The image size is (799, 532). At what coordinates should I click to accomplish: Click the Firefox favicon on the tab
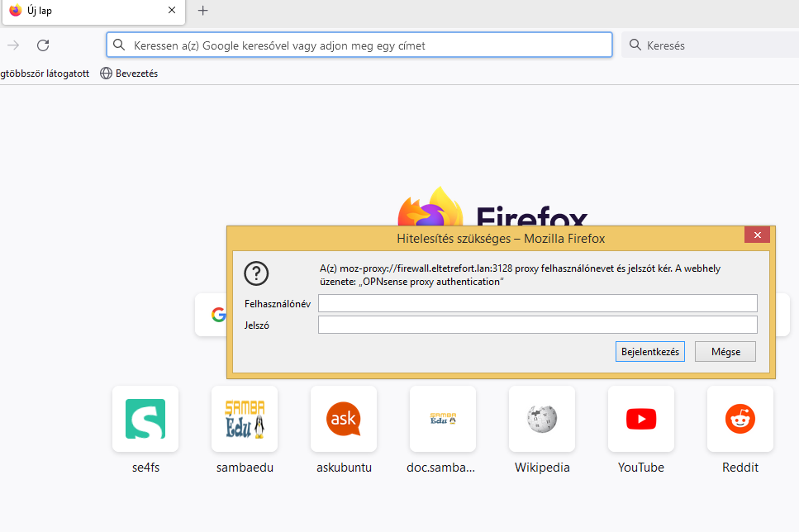(x=16, y=10)
